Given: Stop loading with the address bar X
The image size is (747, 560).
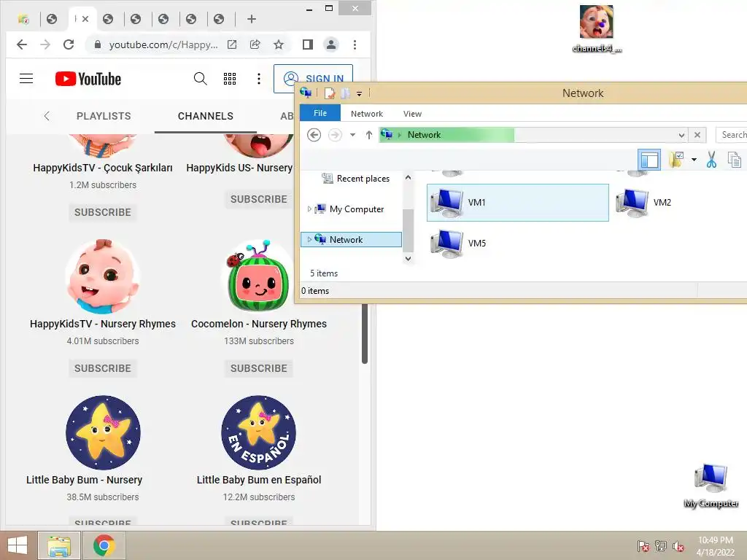Looking at the screenshot, I should 697,135.
